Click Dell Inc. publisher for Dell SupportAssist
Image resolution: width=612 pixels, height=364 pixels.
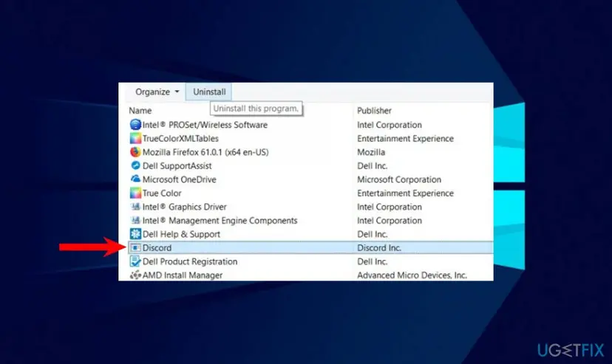(372, 165)
